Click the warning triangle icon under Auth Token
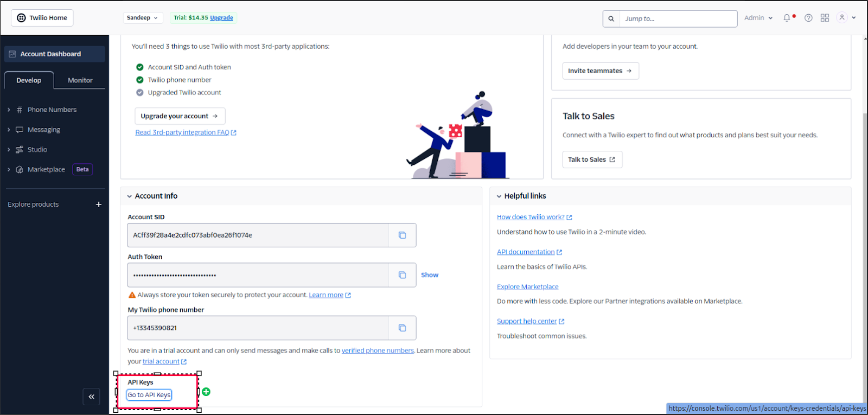Viewport: 868px width, 415px height. 132,295
